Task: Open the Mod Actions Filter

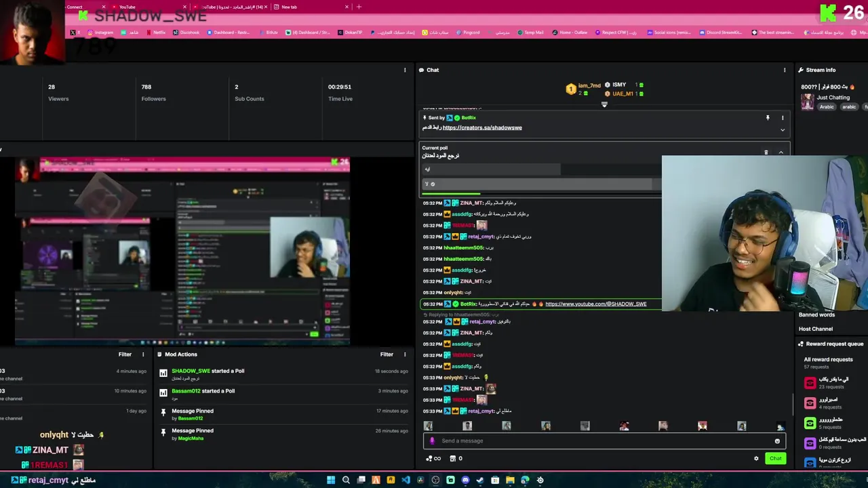Action: 387,354
